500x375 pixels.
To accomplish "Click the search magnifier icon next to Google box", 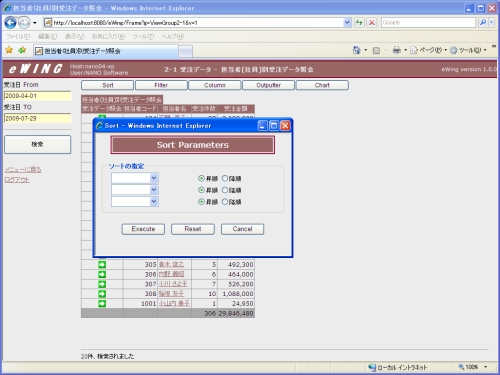I will coord(483,23).
